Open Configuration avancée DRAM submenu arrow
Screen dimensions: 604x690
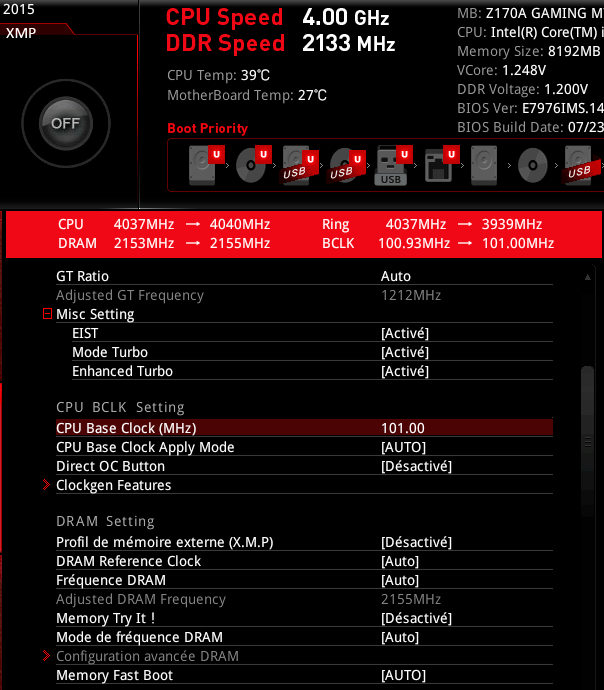coord(46,656)
